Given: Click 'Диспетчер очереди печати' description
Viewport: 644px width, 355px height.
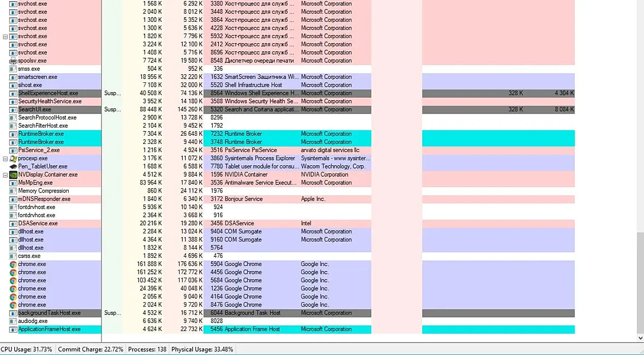Looking at the screenshot, I should [x=259, y=61].
